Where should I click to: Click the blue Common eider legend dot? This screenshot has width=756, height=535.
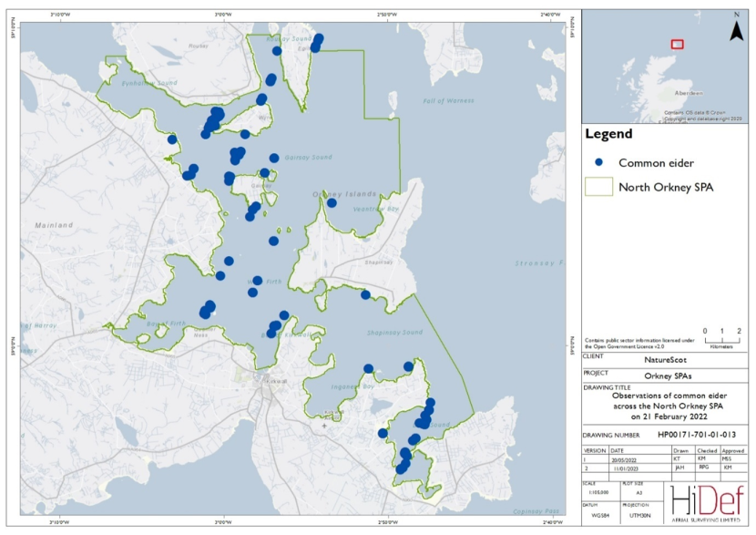click(x=598, y=162)
